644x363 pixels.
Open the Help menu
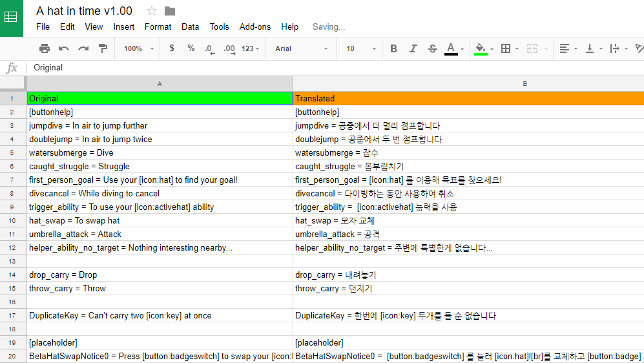click(x=289, y=26)
